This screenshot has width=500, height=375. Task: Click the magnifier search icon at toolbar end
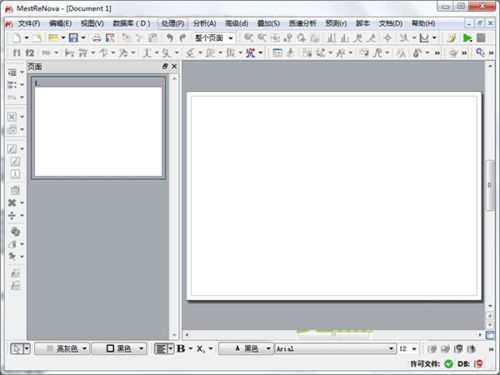[x=480, y=52]
